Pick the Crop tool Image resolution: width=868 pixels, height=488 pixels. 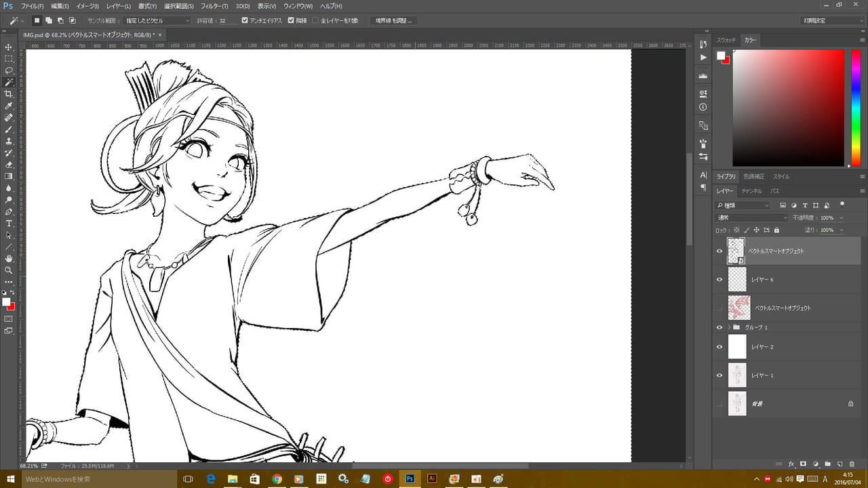click(x=9, y=94)
